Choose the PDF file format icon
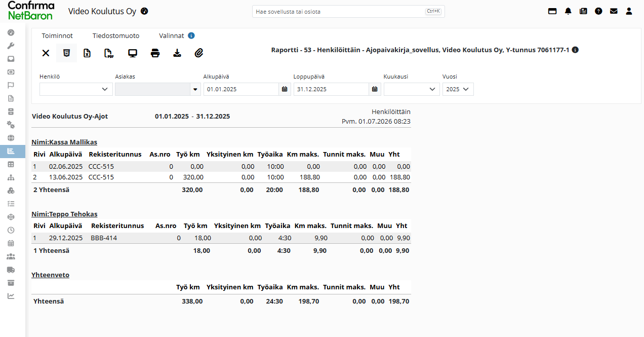 click(109, 53)
